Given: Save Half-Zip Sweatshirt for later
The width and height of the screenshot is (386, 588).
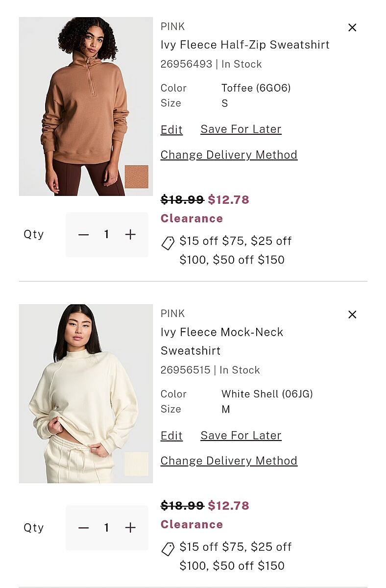Looking at the screenshot, I should (241, 129).
